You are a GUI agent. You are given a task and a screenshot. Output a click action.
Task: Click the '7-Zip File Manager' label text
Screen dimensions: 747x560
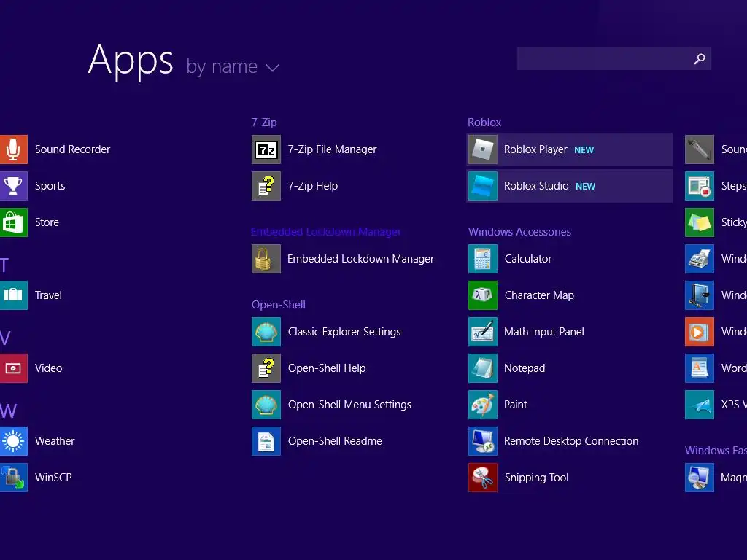[x=332, y=149]
